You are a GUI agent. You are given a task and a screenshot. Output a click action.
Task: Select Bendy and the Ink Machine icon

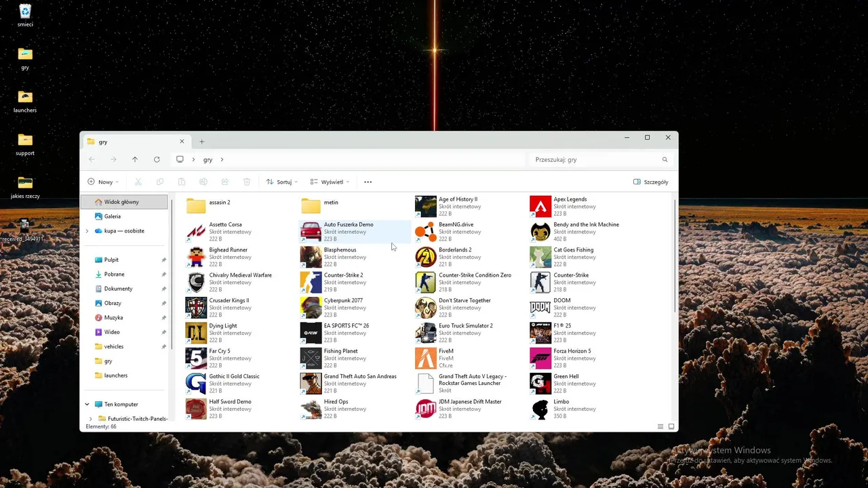(x=540, y=232)
